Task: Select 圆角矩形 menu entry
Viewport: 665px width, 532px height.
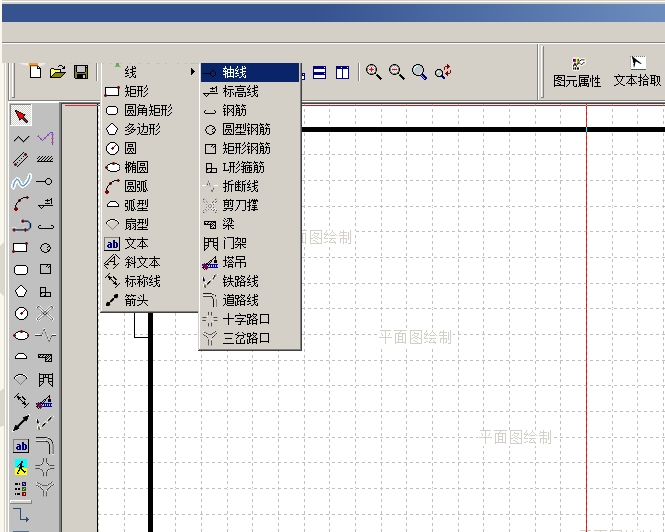Action: coord(148,111)
